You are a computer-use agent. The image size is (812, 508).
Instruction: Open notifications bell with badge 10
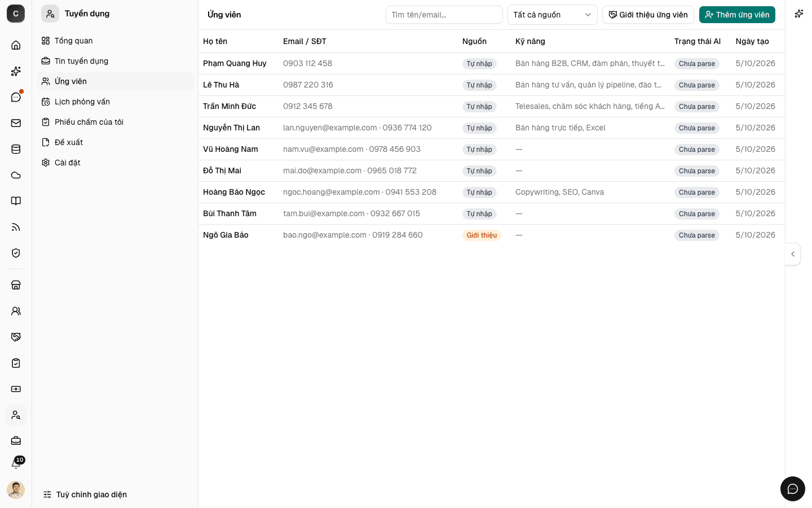tap(16, 463)
